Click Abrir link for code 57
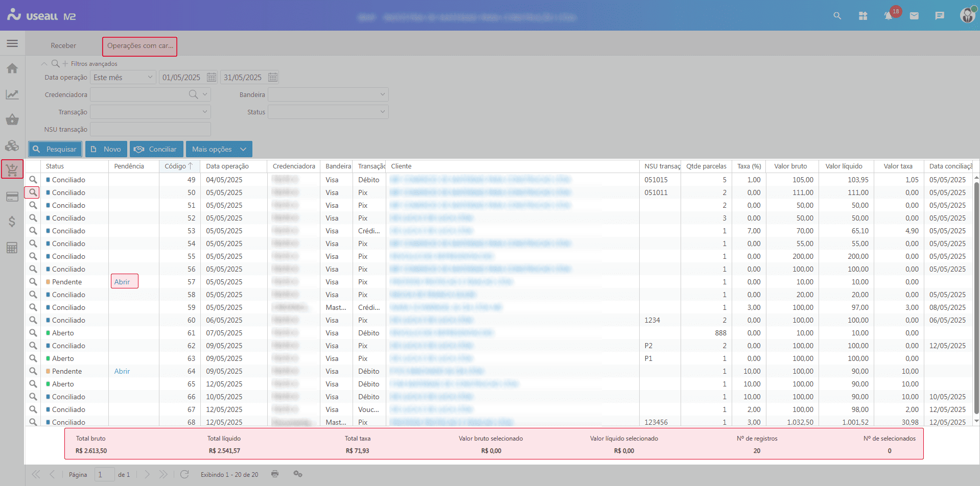The width and height of the screenshot is (980, 486). click(122, 282)
